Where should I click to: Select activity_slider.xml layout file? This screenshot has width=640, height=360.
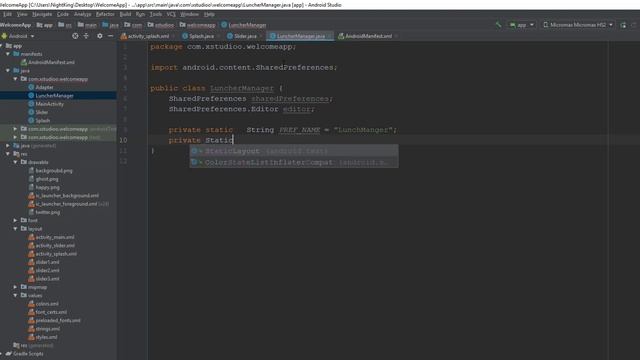coord(51,245)
